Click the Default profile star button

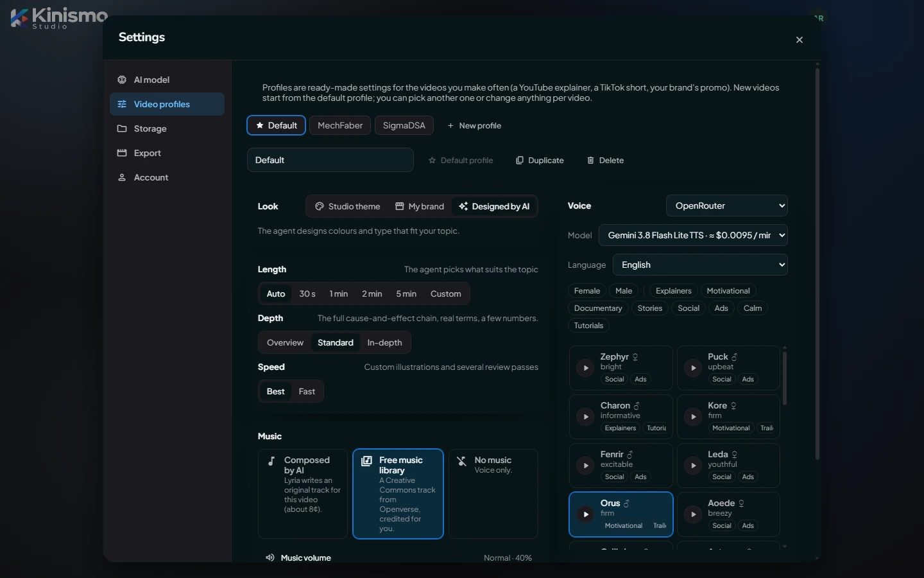(461, 160)
